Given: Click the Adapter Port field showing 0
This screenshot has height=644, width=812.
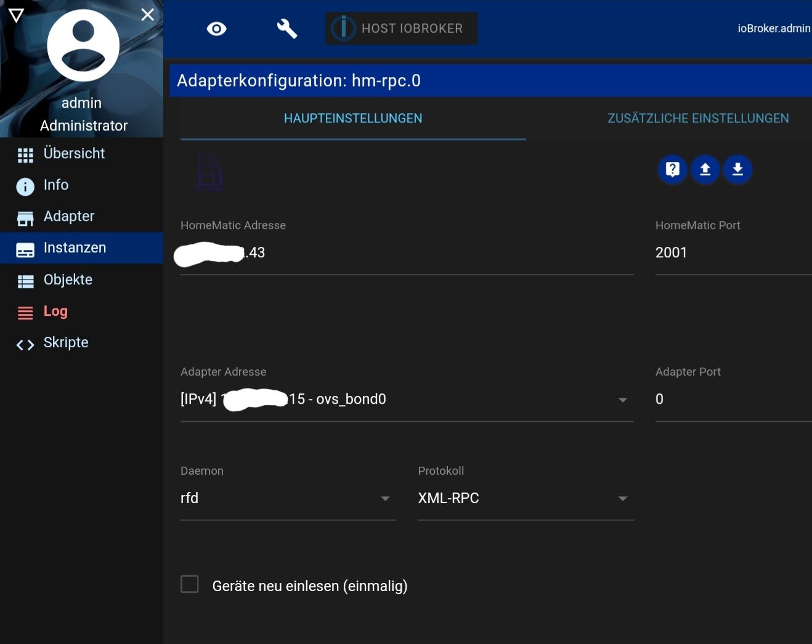Looking at the screenshot, I should pos(733,400).
